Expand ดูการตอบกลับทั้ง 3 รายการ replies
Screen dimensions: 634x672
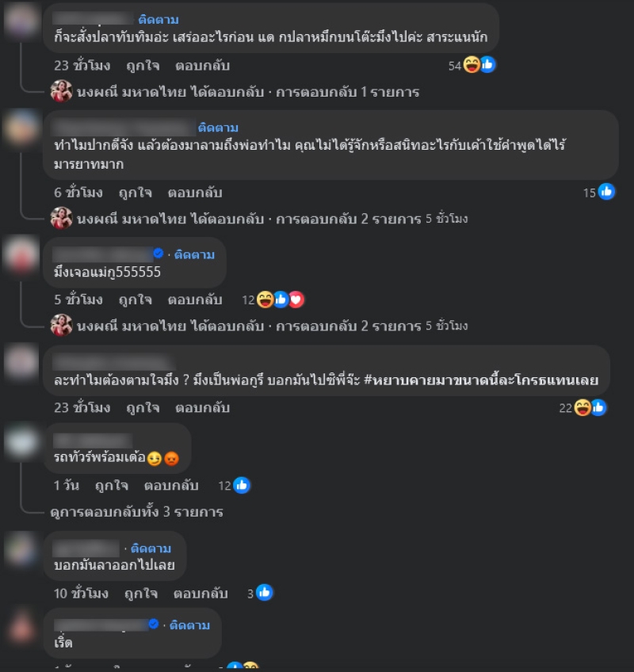[136, 512]
